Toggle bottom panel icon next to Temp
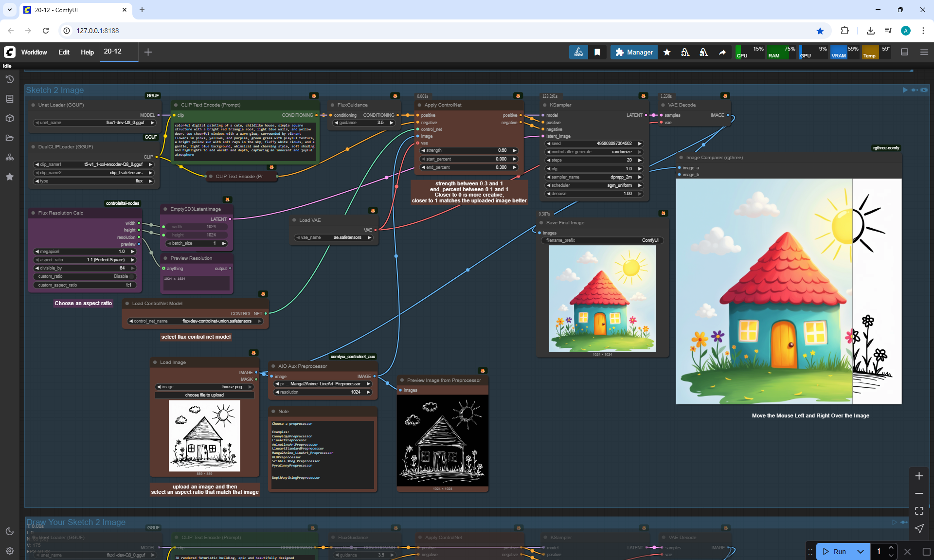Screen dimensions: 934x560 pyautogui.click(x=905, y=52)
